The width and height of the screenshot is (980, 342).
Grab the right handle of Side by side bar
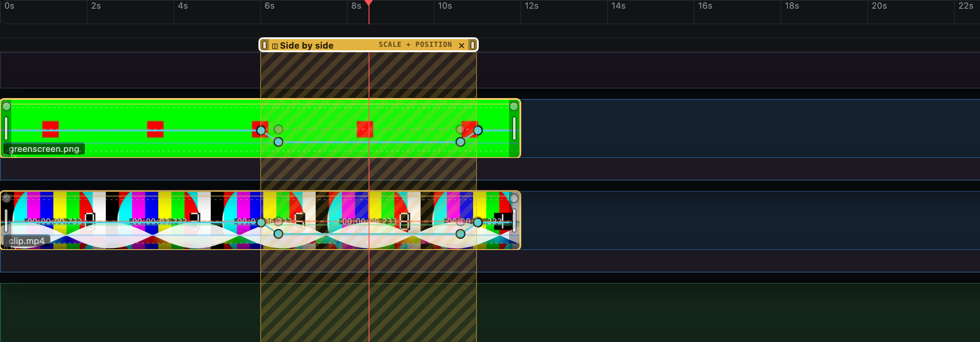click(x=473, y=45)
